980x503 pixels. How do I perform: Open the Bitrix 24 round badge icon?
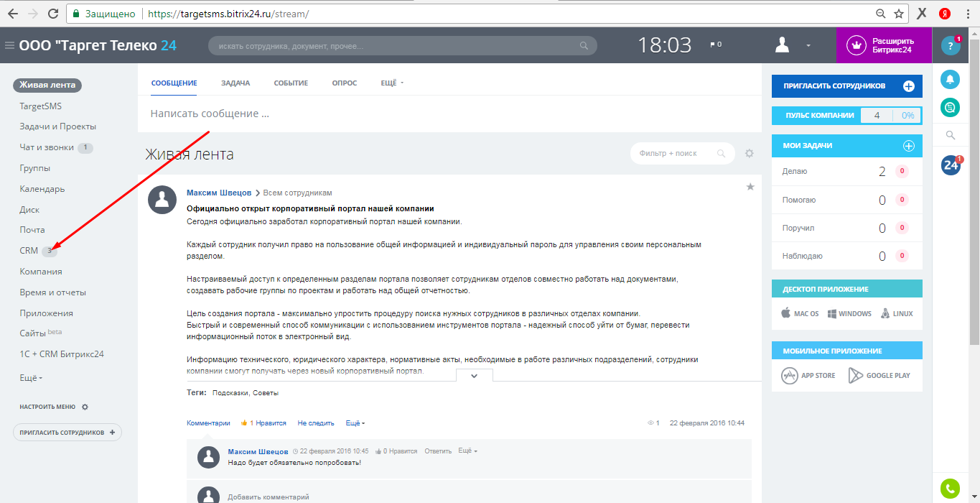point(951,165)
